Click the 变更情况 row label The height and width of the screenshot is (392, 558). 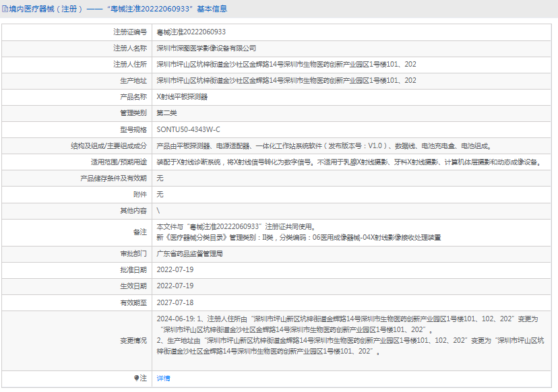pyautogui.click(x=133, y=340)
